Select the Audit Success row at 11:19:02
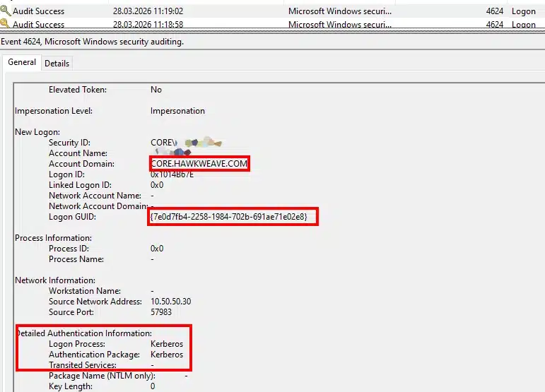This screenshot has height=392, width=545. point(38,11)
